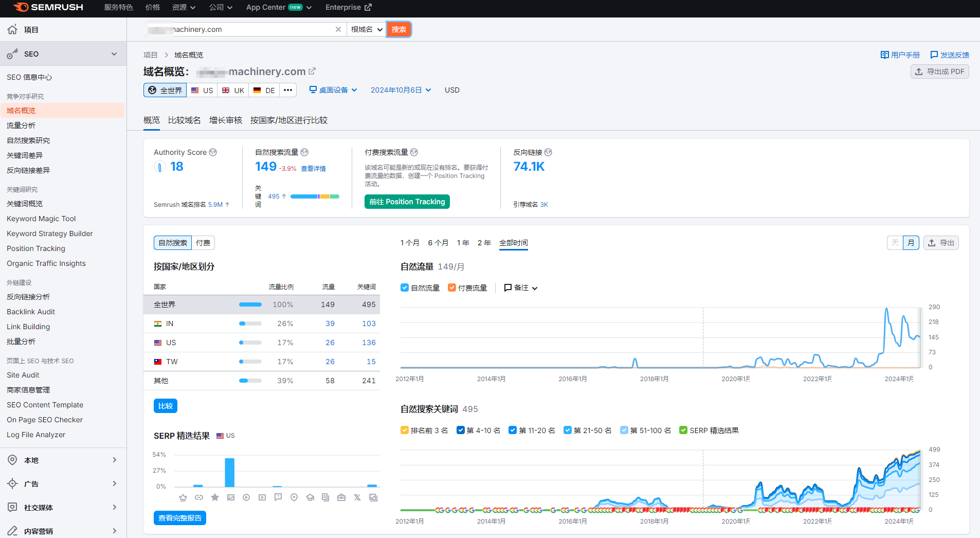Screen dimensions: 980x538
Task: Open the Home project icon in sidebar
Action: click(x=12, y=30)
